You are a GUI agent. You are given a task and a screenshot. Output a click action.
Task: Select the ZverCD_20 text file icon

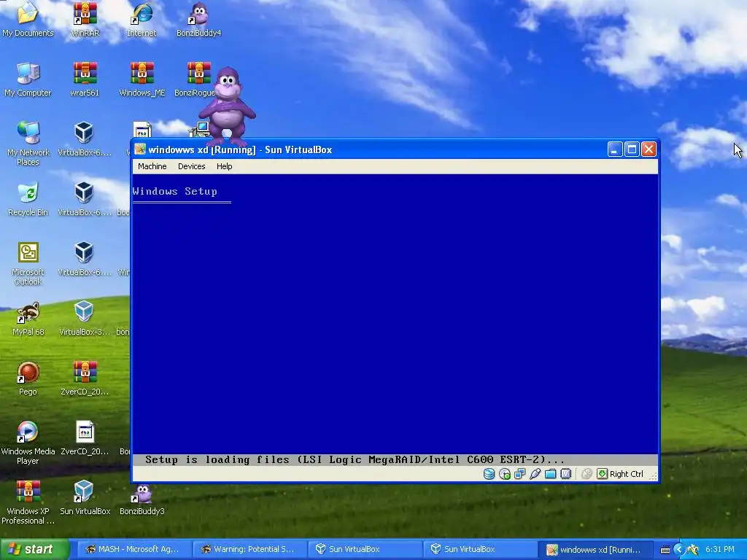pyautogui.click(x=85, y=438)
